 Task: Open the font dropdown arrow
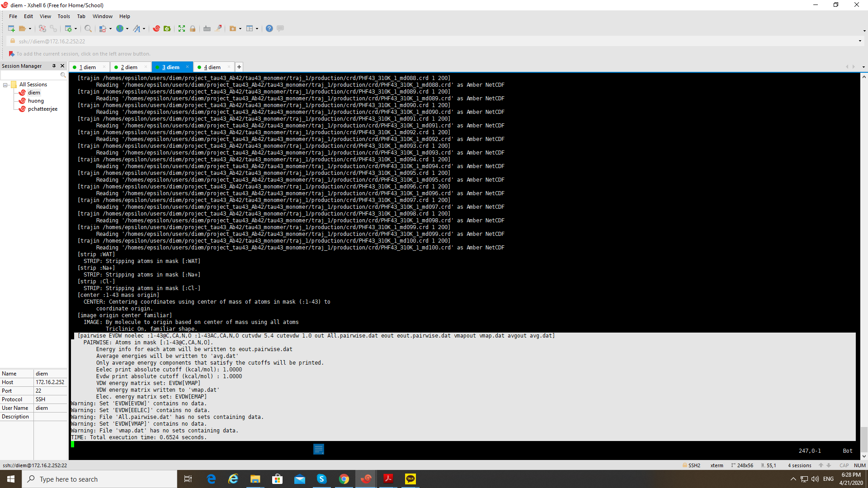(144, 28)
